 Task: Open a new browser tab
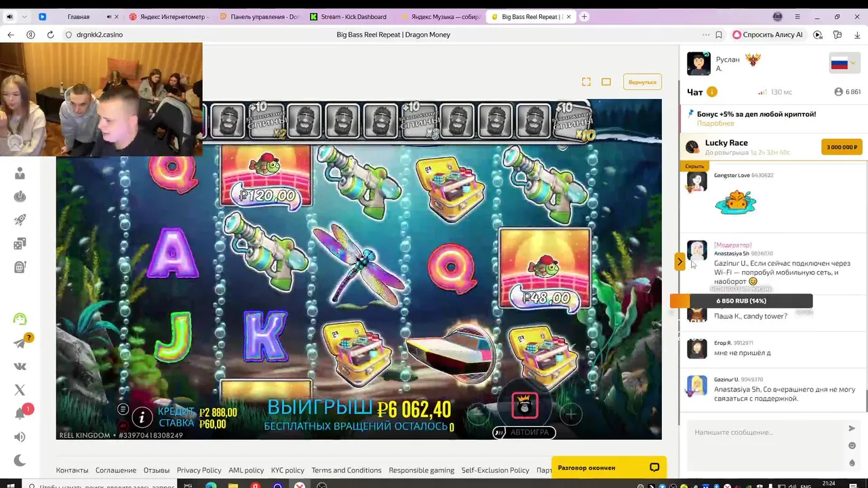[585, 17]
